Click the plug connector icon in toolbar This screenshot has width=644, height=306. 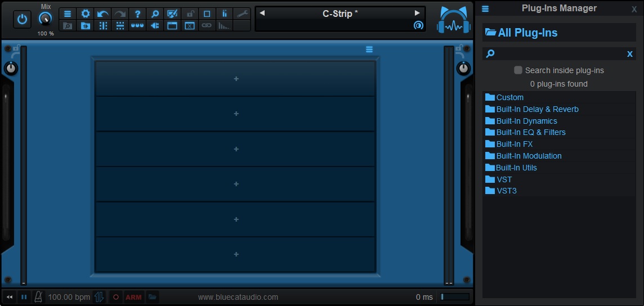click(155, 25)
